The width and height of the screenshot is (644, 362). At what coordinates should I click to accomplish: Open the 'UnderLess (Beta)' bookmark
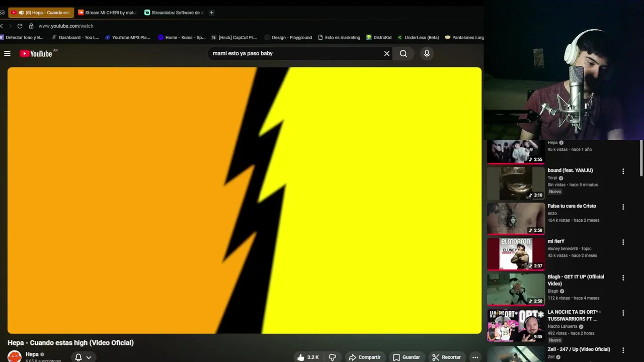point(418,37)
